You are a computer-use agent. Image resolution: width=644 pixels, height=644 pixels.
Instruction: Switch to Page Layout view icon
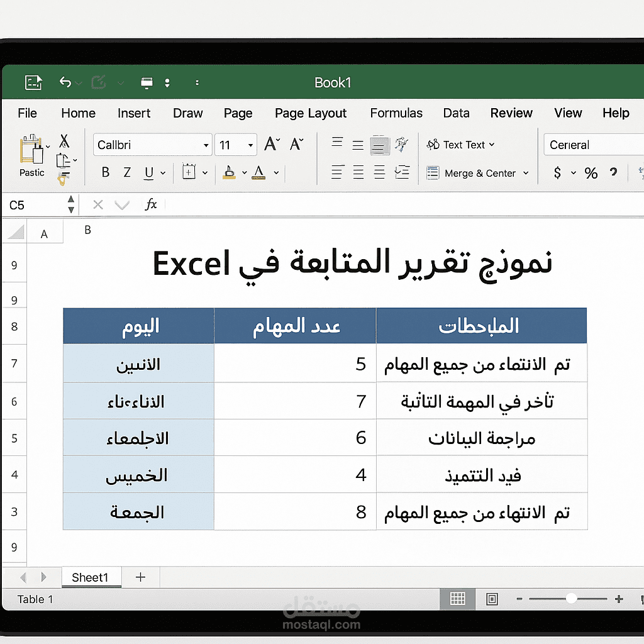tap(492, 599)
